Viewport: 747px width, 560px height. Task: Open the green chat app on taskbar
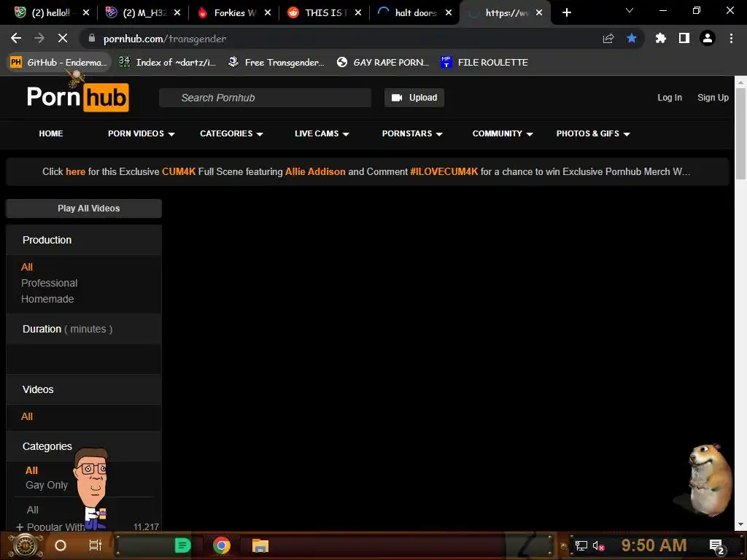[182, 545]
